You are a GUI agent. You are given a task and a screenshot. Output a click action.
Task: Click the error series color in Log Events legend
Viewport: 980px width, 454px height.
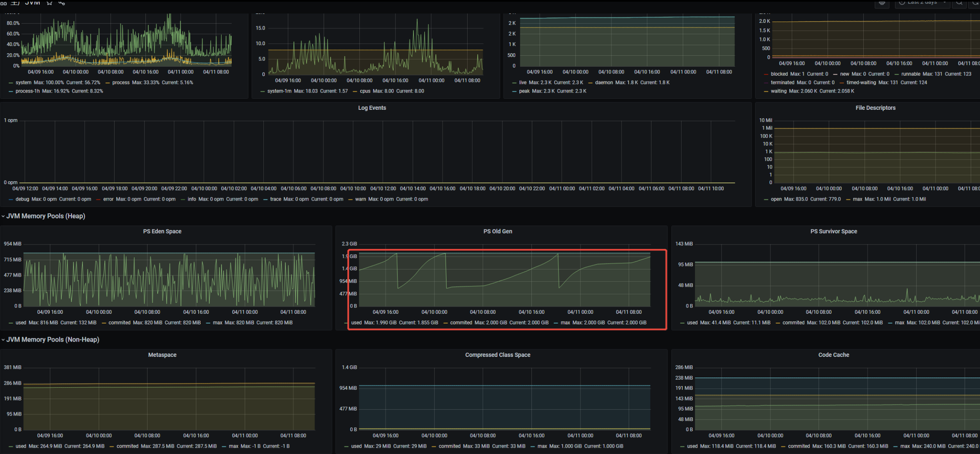pos(99,199)
